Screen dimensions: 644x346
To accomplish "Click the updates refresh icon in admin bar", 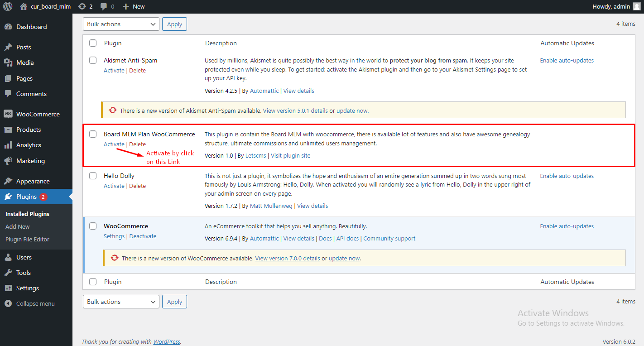I will [83, 6].
